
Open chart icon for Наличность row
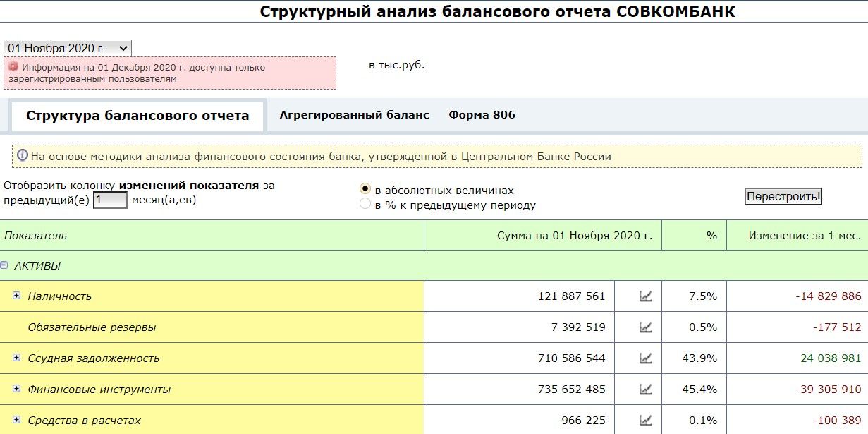coord(645,296)
